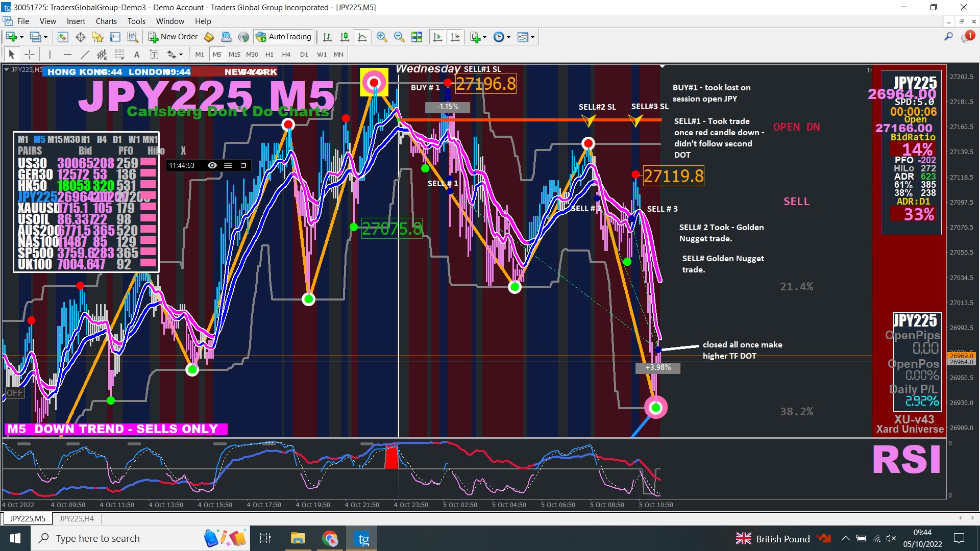Select the Fibonacci retracement tool
980x551 pixels.
click(119, 55)
